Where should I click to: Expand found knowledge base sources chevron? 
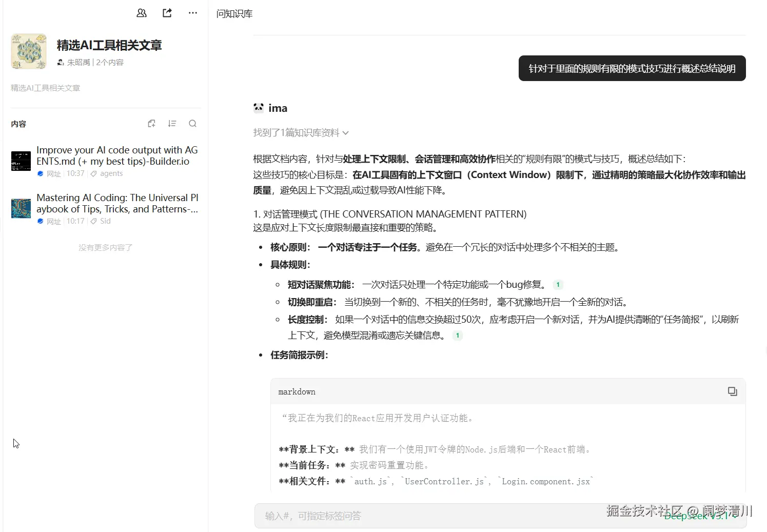pyautogui.click(x=346, y=133)
